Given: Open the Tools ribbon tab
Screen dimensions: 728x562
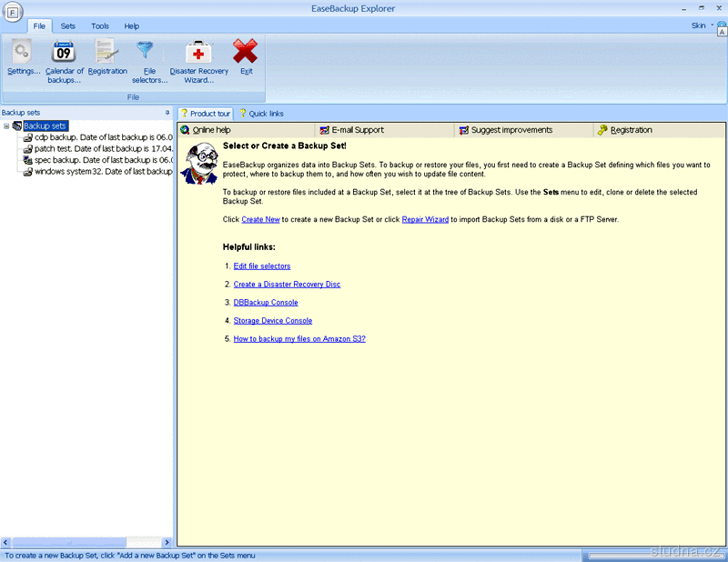Looking at the screenshot, I should pos(100,26).
